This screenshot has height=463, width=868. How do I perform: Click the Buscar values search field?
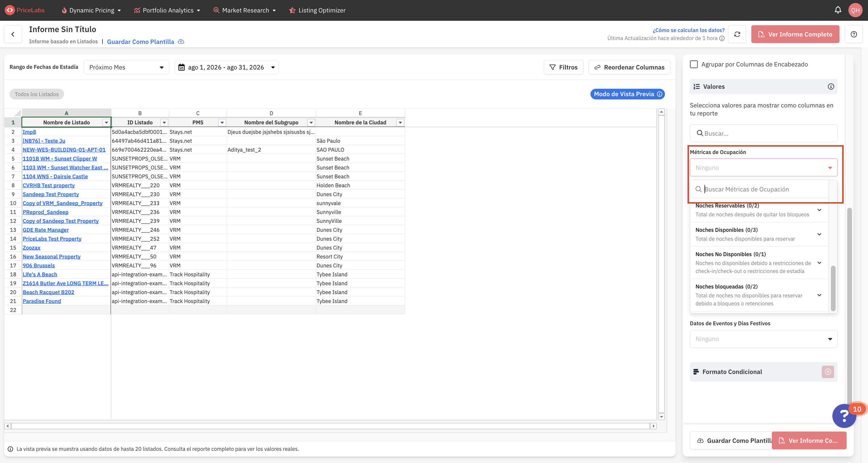point(763,133)
